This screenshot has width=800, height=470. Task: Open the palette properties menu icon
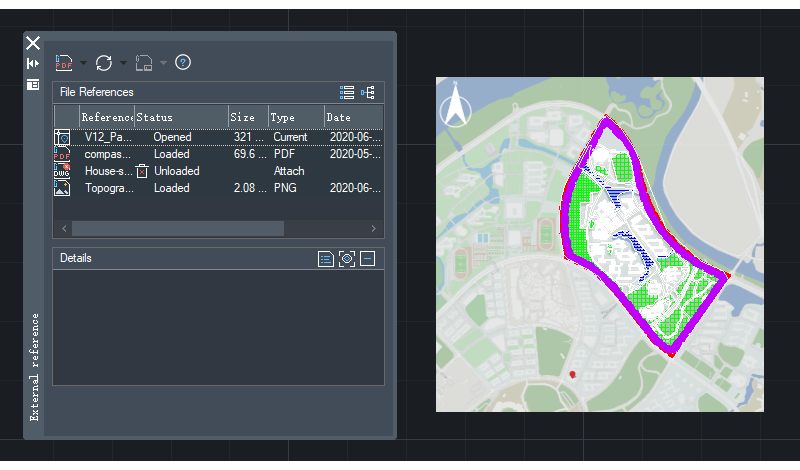click(x=33, y=85)
